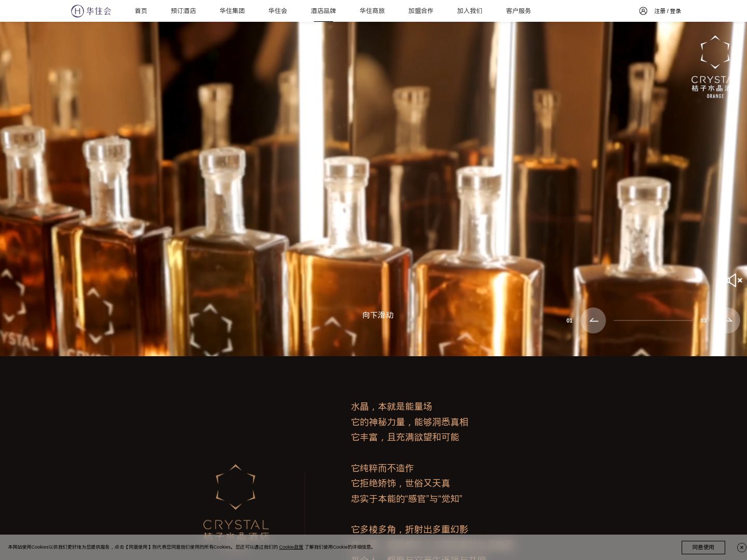The height and width of the screenshot is (560, 747).
Task: Go to the 加入我们 page
Action: (x=469, y=11)
